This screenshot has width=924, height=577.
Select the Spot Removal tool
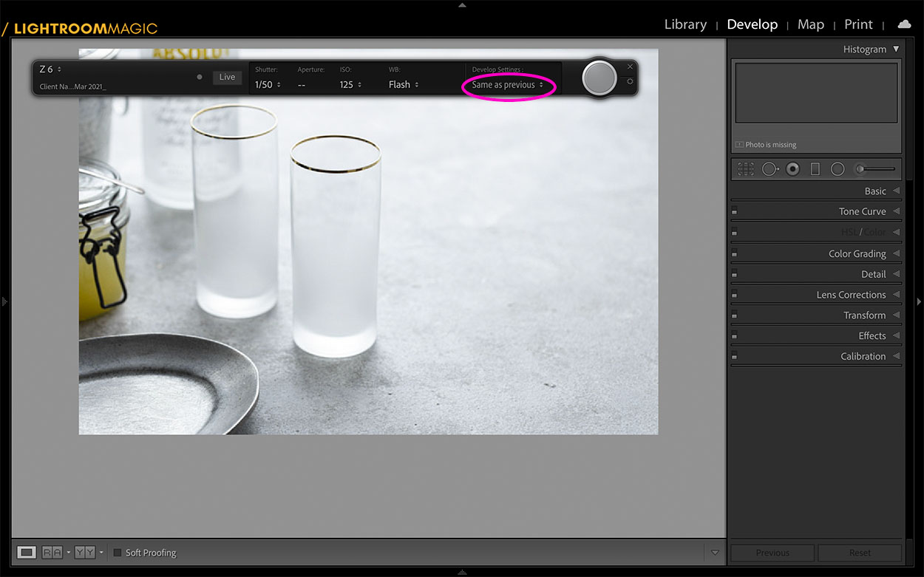(x=770, y=169)
